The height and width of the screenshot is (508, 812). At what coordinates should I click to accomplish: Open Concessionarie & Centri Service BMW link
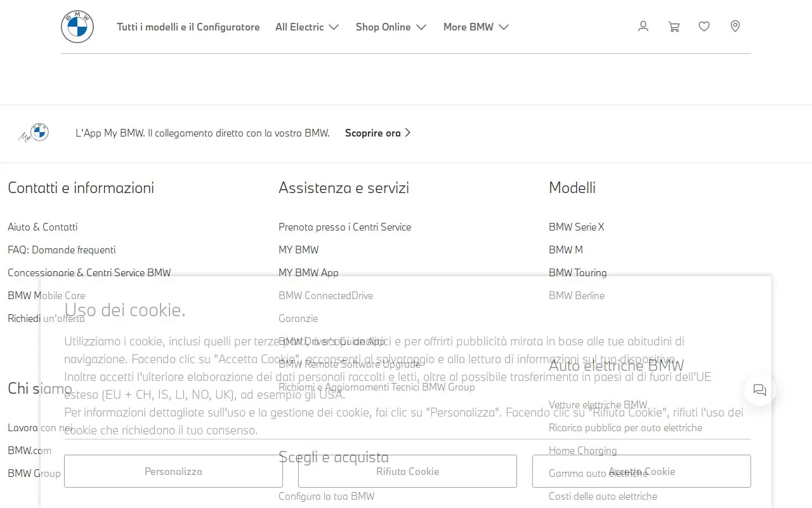tap(89, 272)
